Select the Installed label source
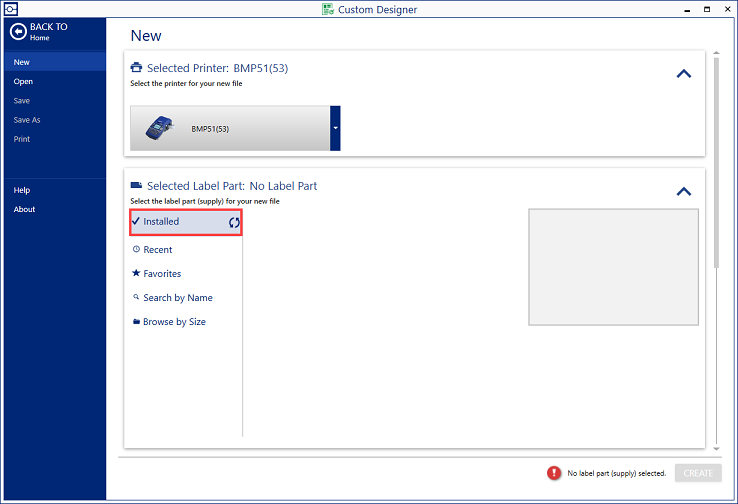The height and width of the screenshot is (504, 738). (162, 222)
